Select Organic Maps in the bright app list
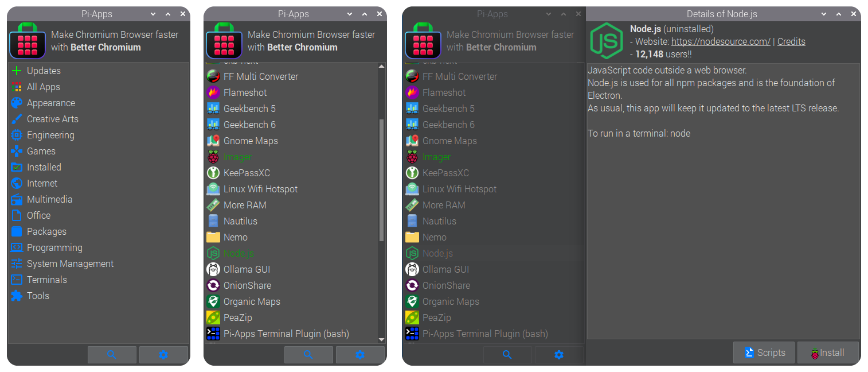868x372 pixels. 291,301
